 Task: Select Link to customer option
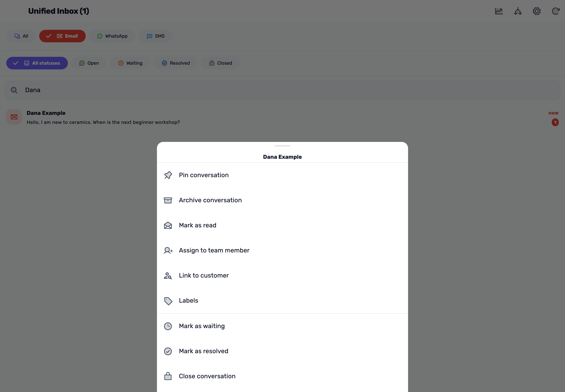(282, 275)
